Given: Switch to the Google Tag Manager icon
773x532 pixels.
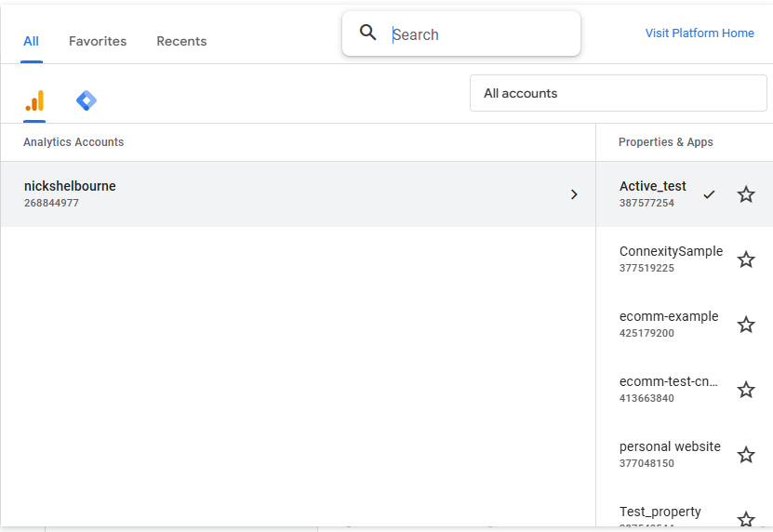Looking at the screenshot, I should click(x=87, y=100).
